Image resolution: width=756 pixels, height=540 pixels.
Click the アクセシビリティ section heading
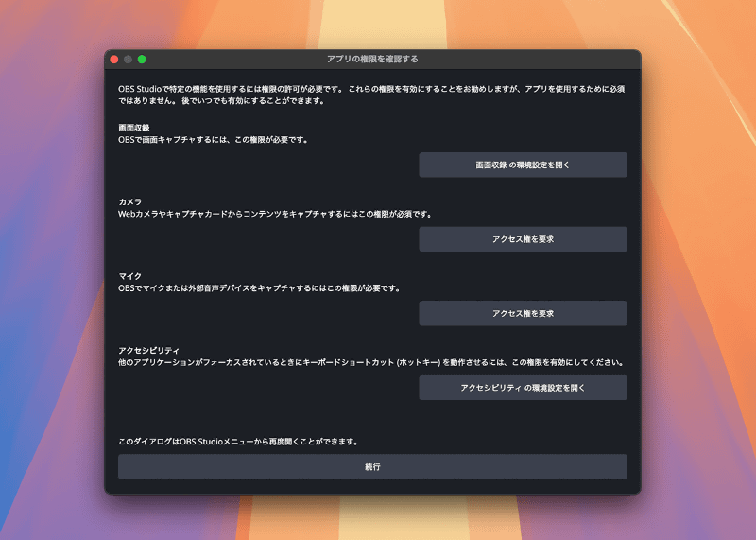(149, 350)
